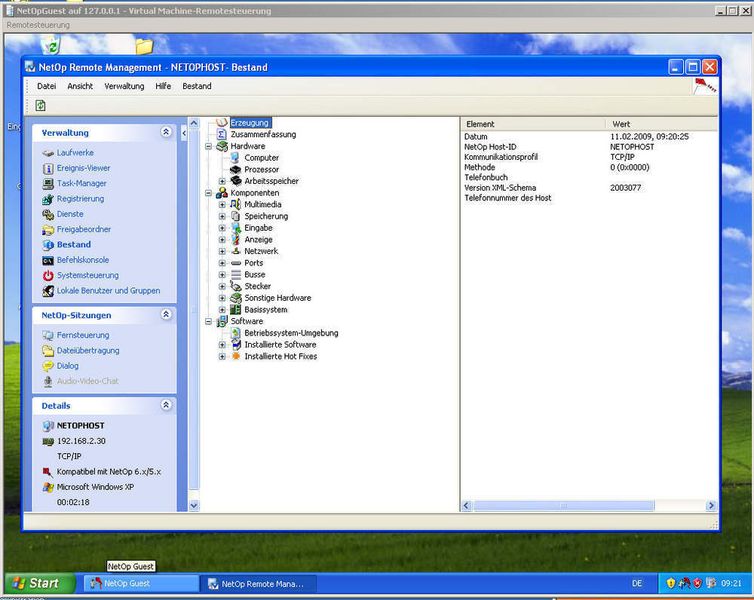Click the sidebar scroll up arrow

(x=194, y=123)
